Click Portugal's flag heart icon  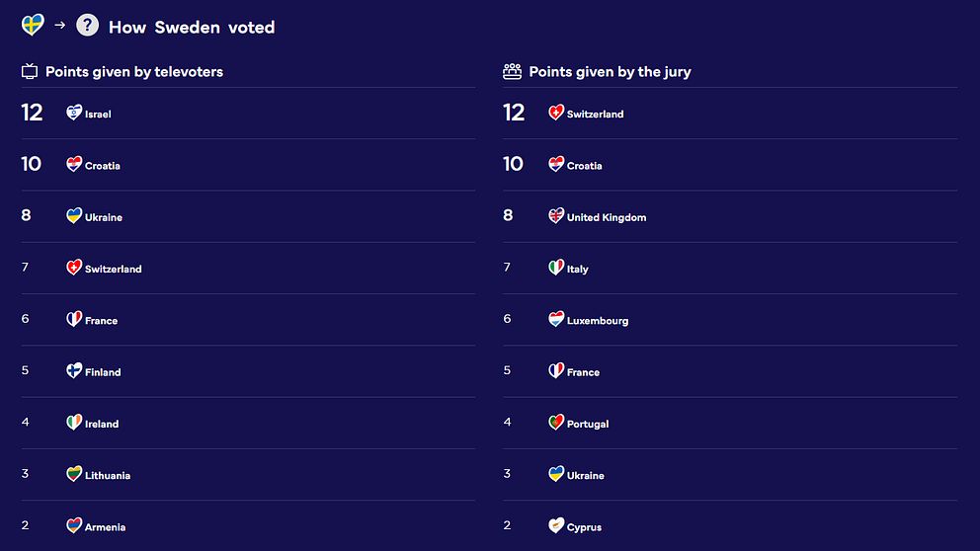click(x=556, y=423)
